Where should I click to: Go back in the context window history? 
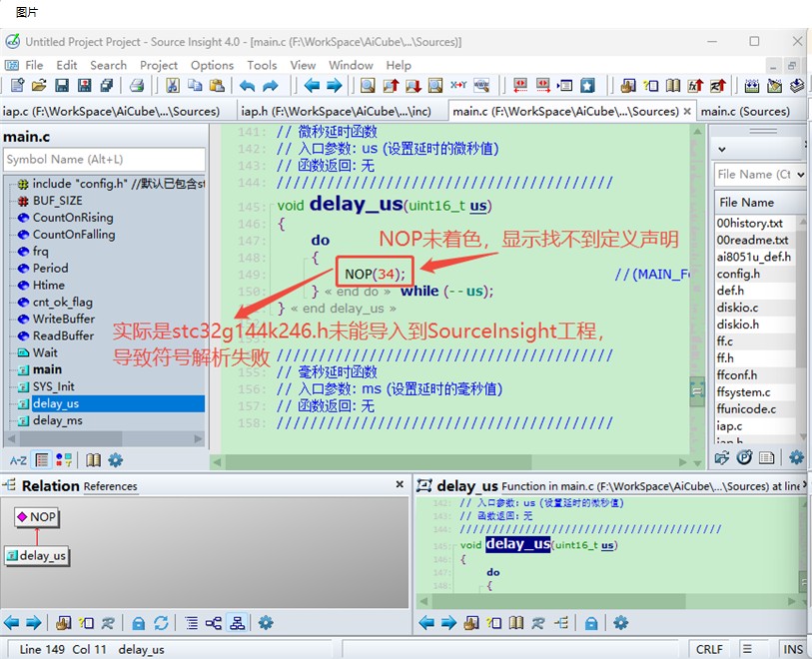click(x=426, y=623)
